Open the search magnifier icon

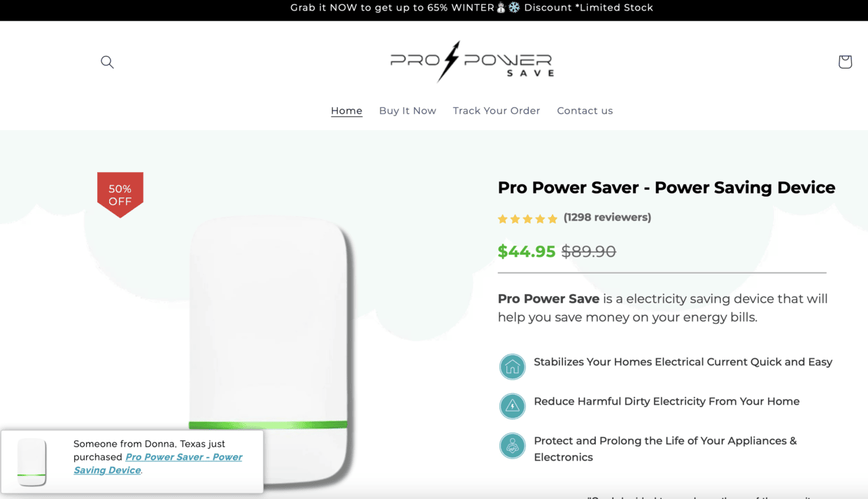point(107,62)
